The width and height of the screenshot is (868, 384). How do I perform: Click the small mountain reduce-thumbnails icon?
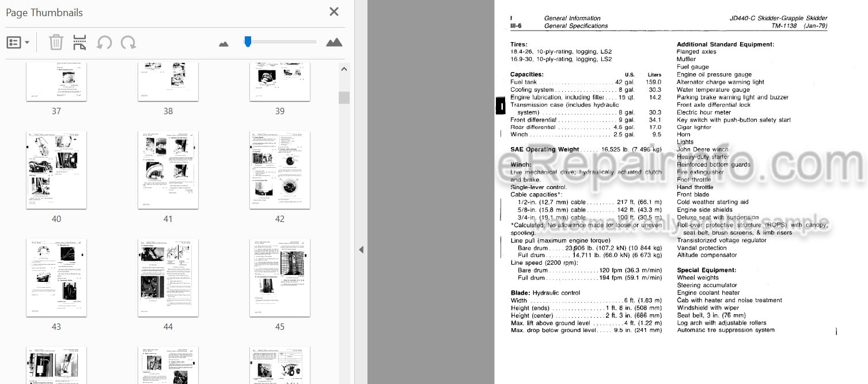(x=224, y=43)
